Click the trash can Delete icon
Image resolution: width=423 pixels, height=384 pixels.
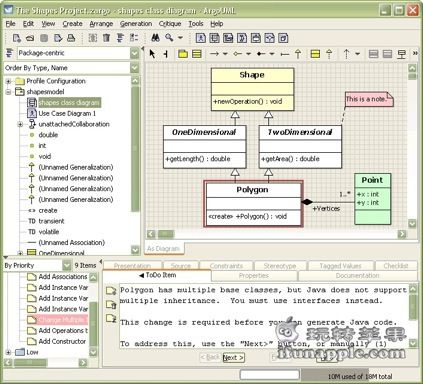tap(106, 38)
